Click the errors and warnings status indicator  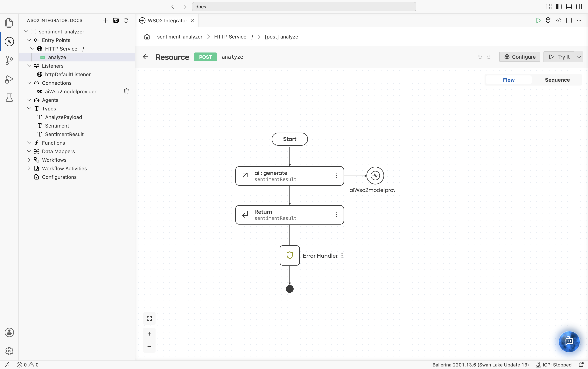(28, 365)
